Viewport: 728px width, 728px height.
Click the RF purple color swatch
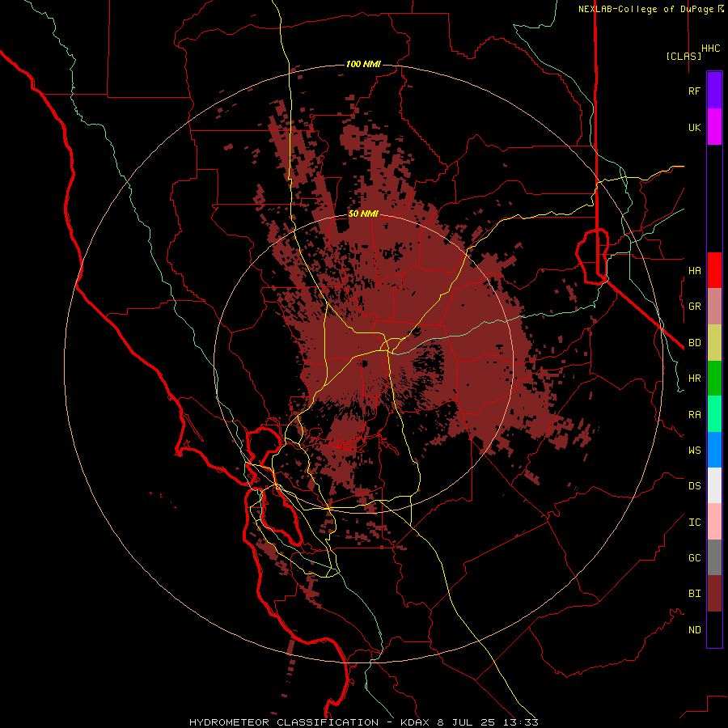pos(714,91)
